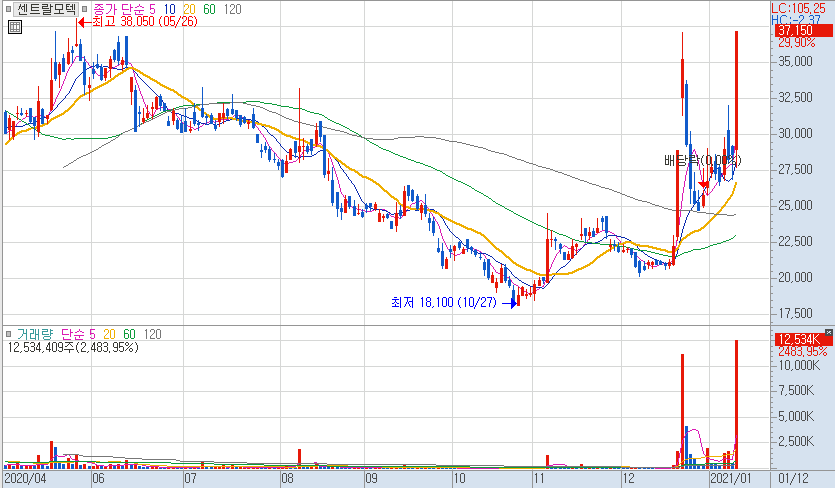This screenshot has height=488, width=835.
Task: Select the magenta 단순 5 volume average label
Action: [x=78, y=334]
